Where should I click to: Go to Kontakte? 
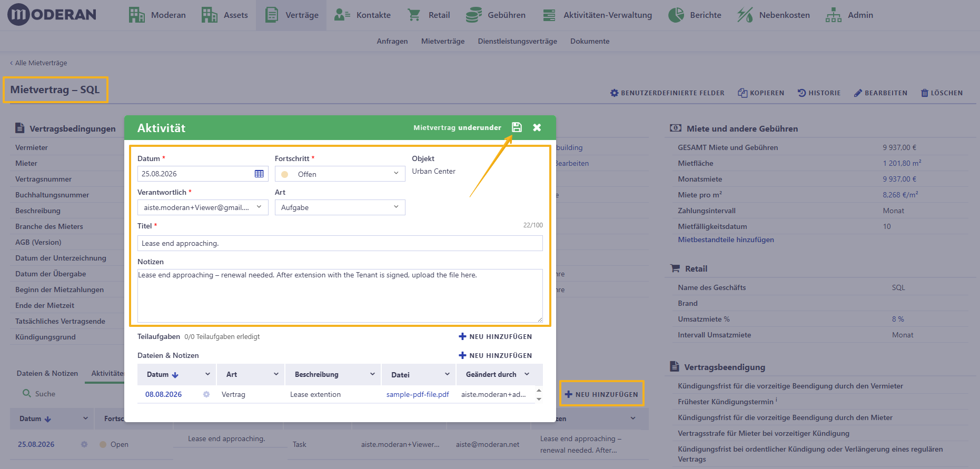coord(363,15)
